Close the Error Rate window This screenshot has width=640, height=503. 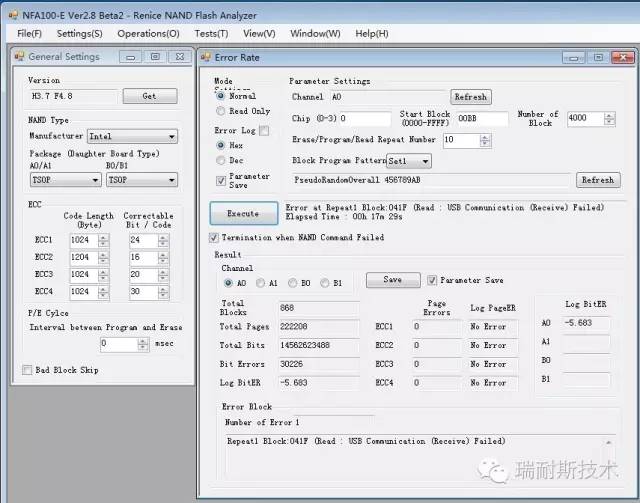[622, 58]
